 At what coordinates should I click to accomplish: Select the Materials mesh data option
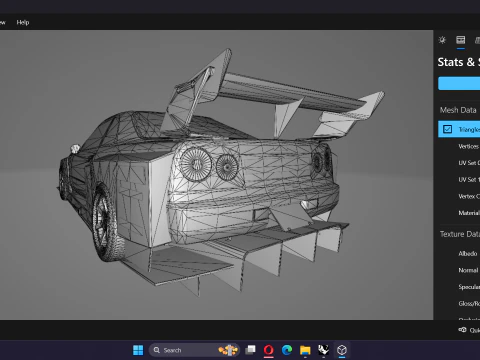469,213
